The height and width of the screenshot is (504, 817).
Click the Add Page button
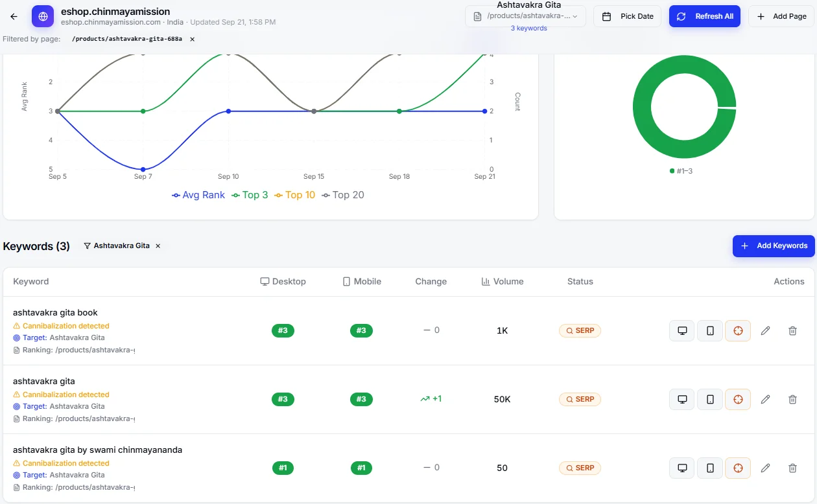[x=781, y=16]
